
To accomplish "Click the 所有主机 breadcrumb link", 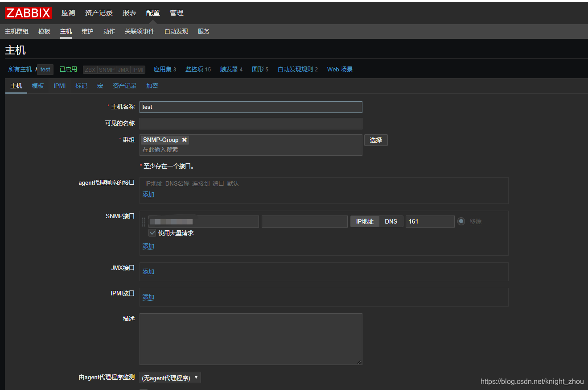I will click(20, 69).
